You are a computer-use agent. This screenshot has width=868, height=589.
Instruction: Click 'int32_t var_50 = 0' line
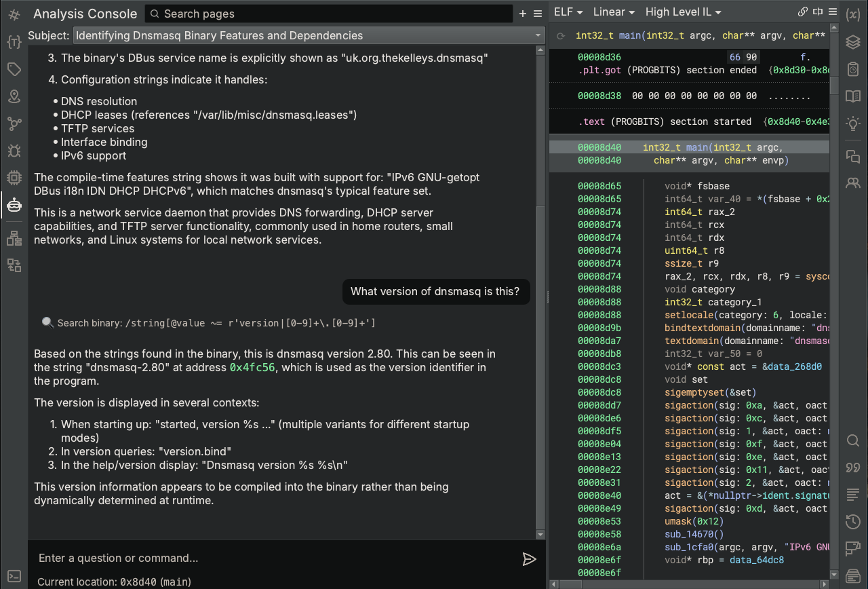click(x=713, y=354)
